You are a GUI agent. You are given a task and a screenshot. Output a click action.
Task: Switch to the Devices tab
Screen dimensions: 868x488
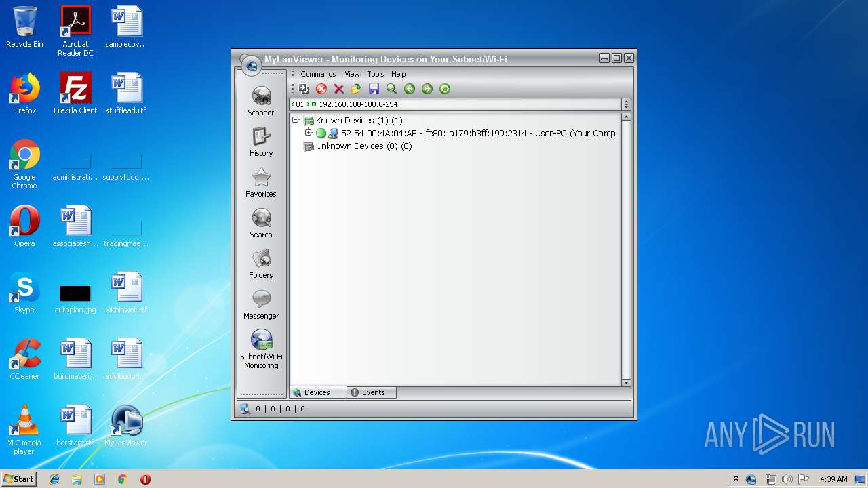point(318,392)
